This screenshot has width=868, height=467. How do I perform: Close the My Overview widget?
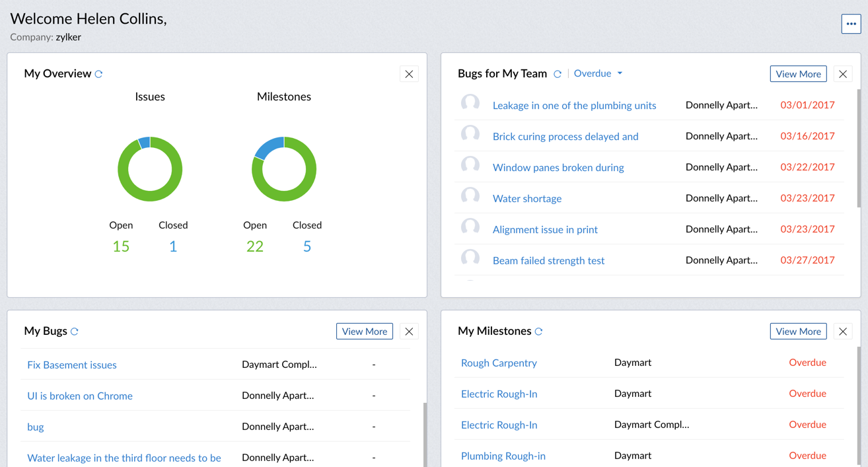click(x=409, y=74)
